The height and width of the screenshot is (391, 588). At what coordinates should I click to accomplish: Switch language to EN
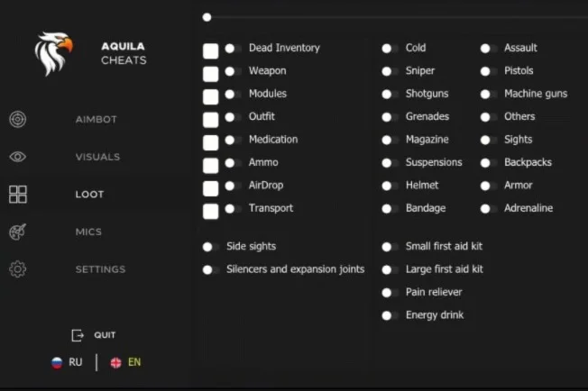click(x=134, y=362)
